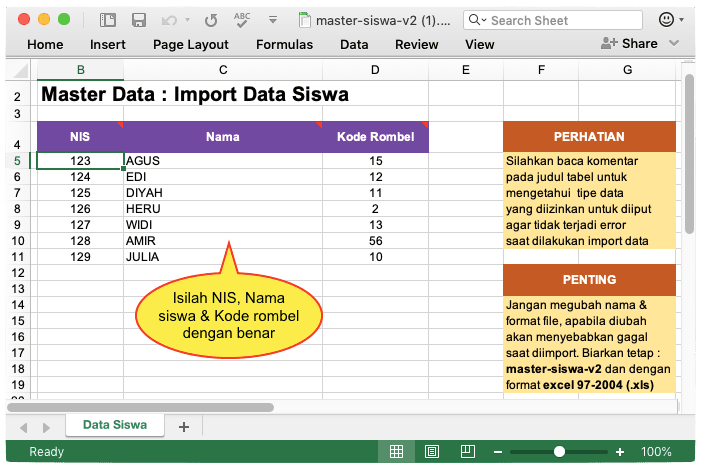Open the Undo history dropdown arrow
This screenshot has height=472, width=703.
[187, 20]
